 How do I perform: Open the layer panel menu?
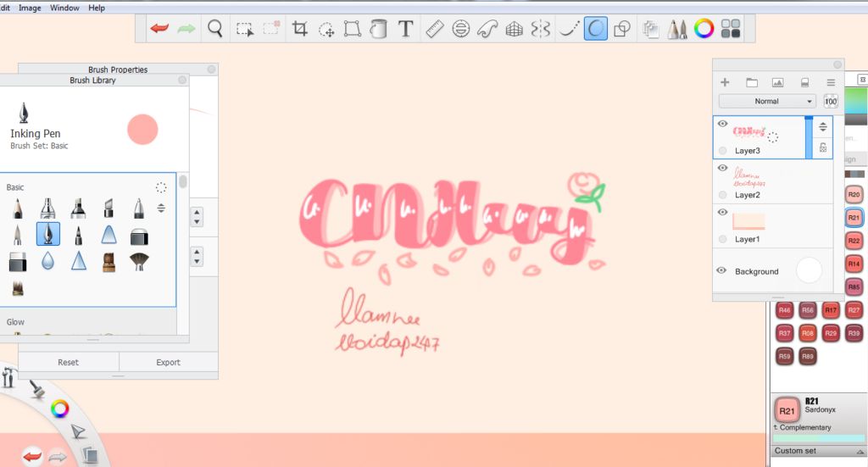pyautogui.click(x=831, y=82)
